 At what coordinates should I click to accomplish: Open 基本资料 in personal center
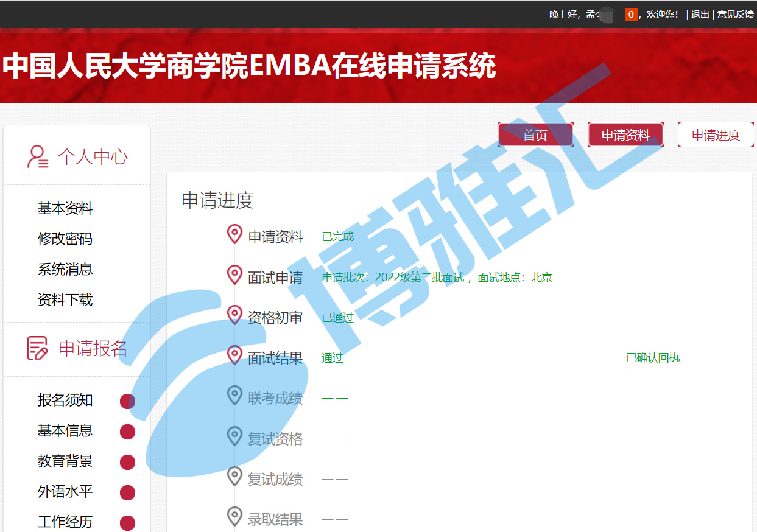(x=65, y=208)
